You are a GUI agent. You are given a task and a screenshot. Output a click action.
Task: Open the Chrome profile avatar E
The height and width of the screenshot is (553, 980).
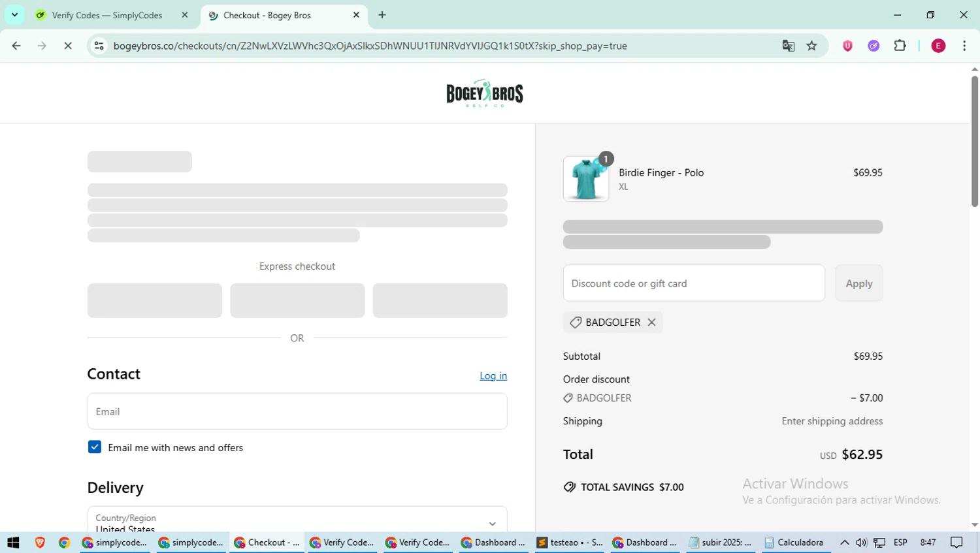938,46
